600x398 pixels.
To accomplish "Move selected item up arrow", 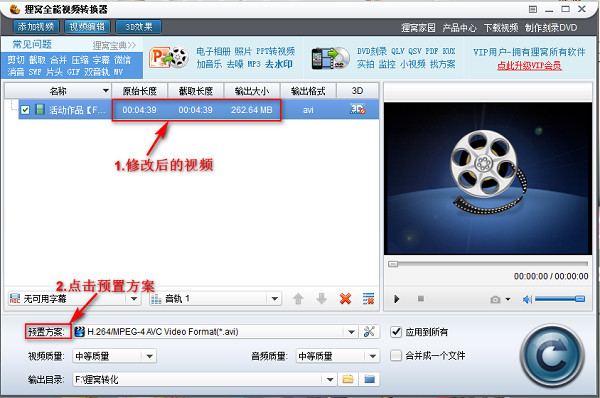I will tap(298, 298).
